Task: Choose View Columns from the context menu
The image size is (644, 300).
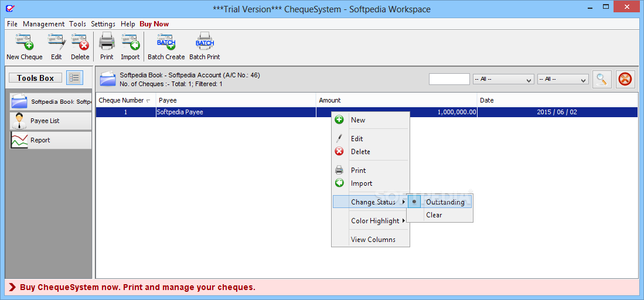Action: click(x=370, y=239)
